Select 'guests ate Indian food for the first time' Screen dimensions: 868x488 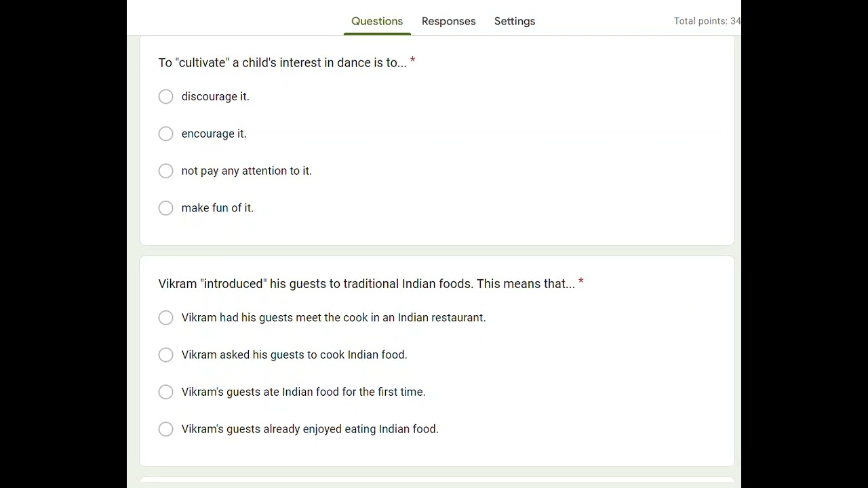166,392
